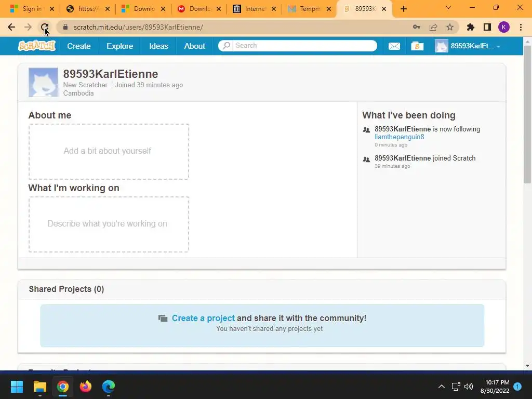Click 89593KarlEtienne in joined Scratch entry
The width and height of the screenshot is (532, 399).
pyautogui.click(x=403, y=158)
